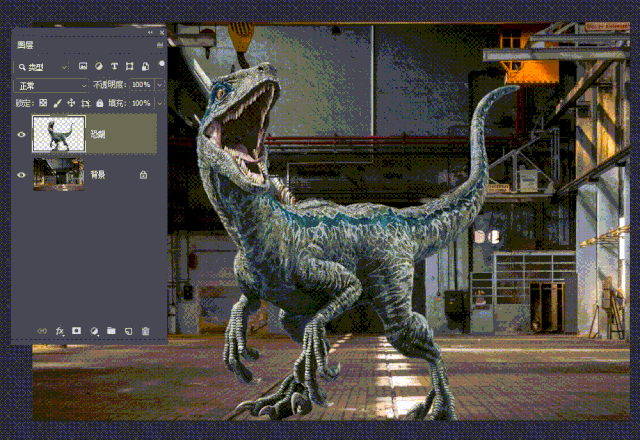
Task: Hide the 背景 layer
Action: point(21,174)
